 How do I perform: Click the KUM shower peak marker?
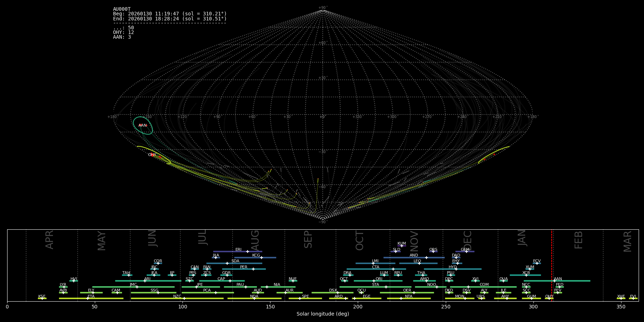(402, 246)
